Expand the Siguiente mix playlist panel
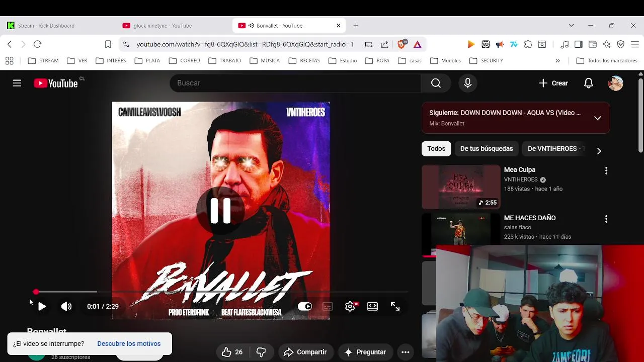Viewport: 644px width, 362px height. (597, 118)
